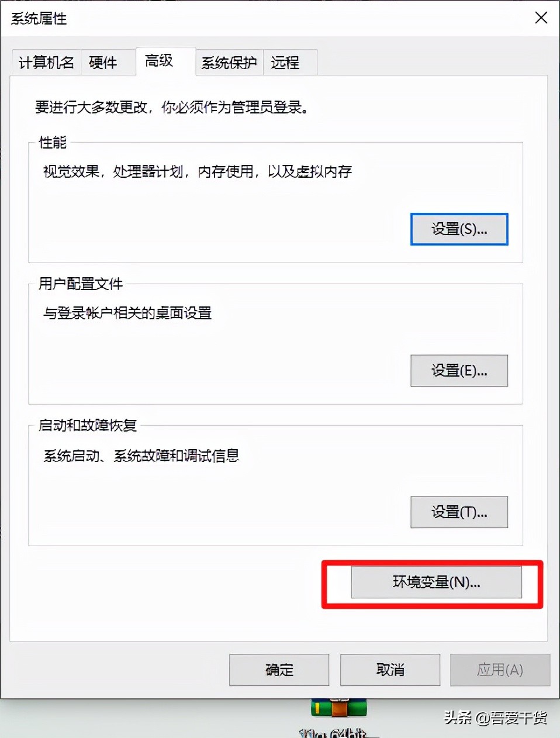Click the user profiles 设置(E)... button
Image resolution: width=560 pixels, height=738 pixels.
pos(459,371)
